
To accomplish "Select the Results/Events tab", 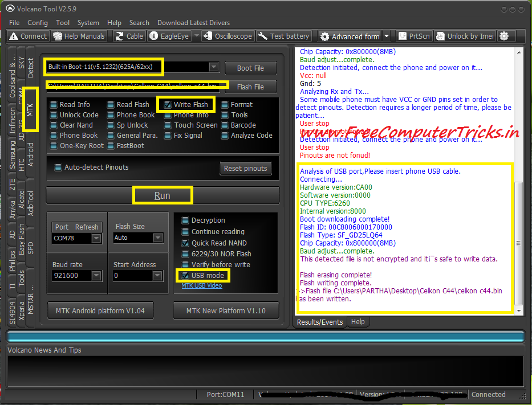I will (320, 322).
